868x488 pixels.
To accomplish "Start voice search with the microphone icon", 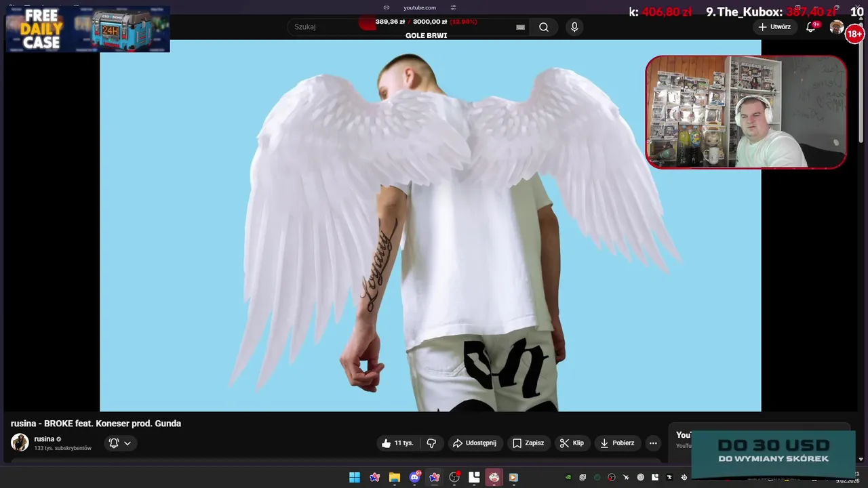I will point(574,27).
